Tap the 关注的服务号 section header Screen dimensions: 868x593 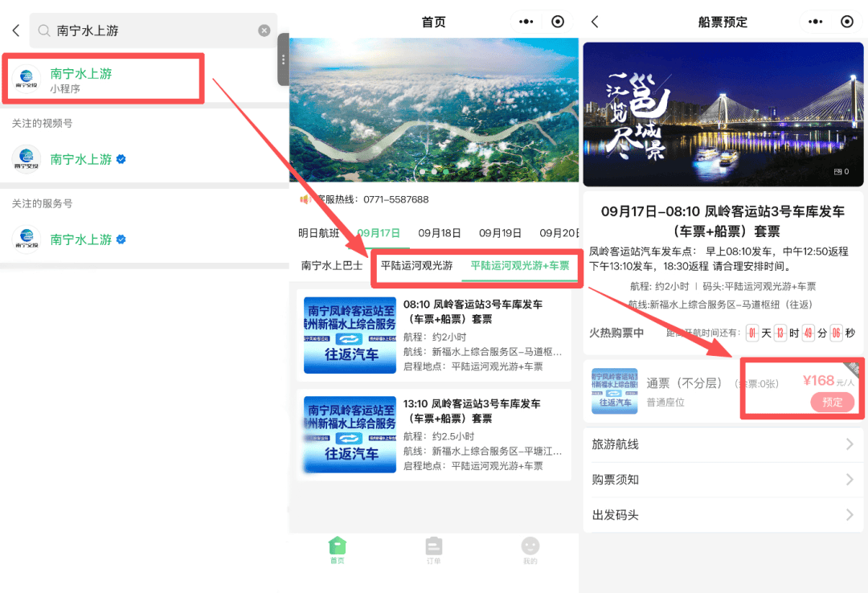tap(42, 203)
